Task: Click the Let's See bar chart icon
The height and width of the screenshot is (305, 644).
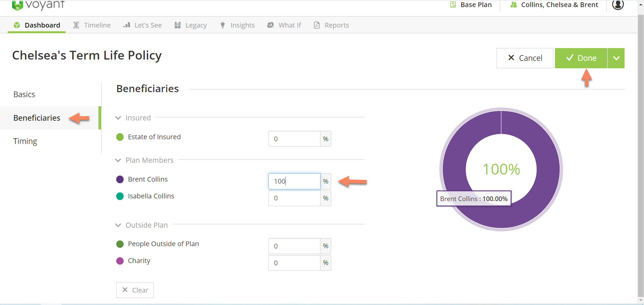Action: tap(127, 25)
